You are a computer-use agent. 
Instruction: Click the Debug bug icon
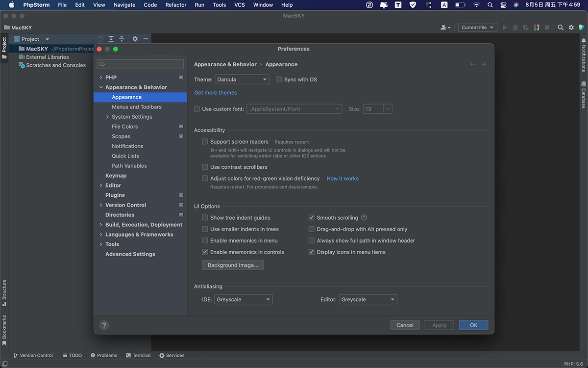pyautogui.click(x=515, y=27)
